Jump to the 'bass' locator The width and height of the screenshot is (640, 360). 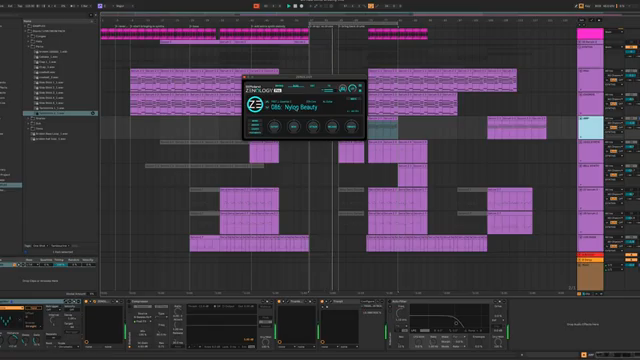pos(195,26)
